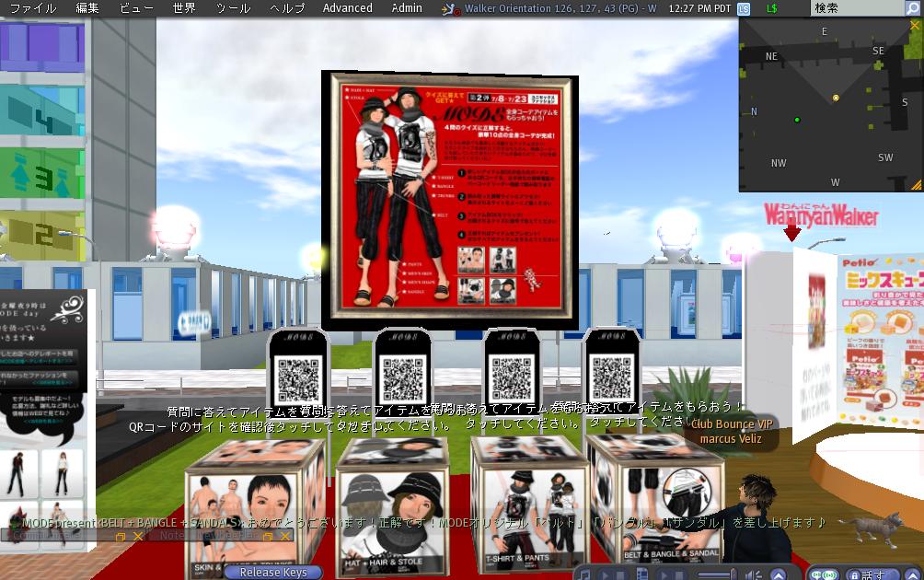Image resolution: width=924 pixels, height=580 pixels.
Task: Open the Admin menu
Action: click(x=407, y=8)
